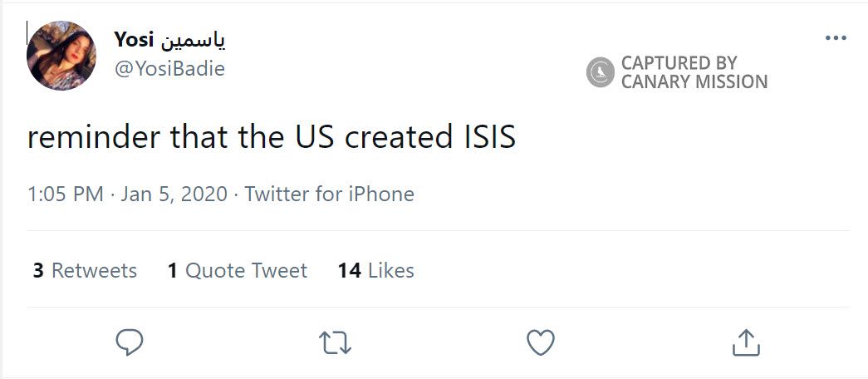Click the Twitter for iPhone source link
Screen dimensions: 868x379
(x=329, y=194)
